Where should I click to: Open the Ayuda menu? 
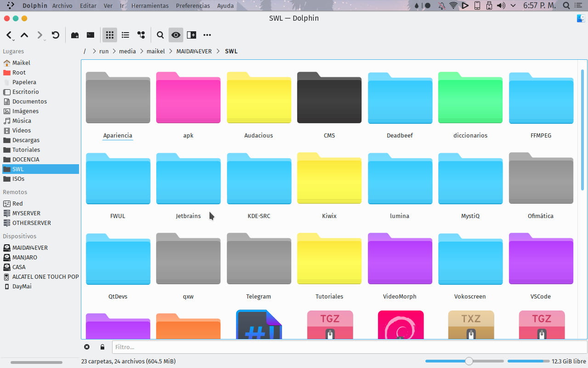tap(225, 6)
